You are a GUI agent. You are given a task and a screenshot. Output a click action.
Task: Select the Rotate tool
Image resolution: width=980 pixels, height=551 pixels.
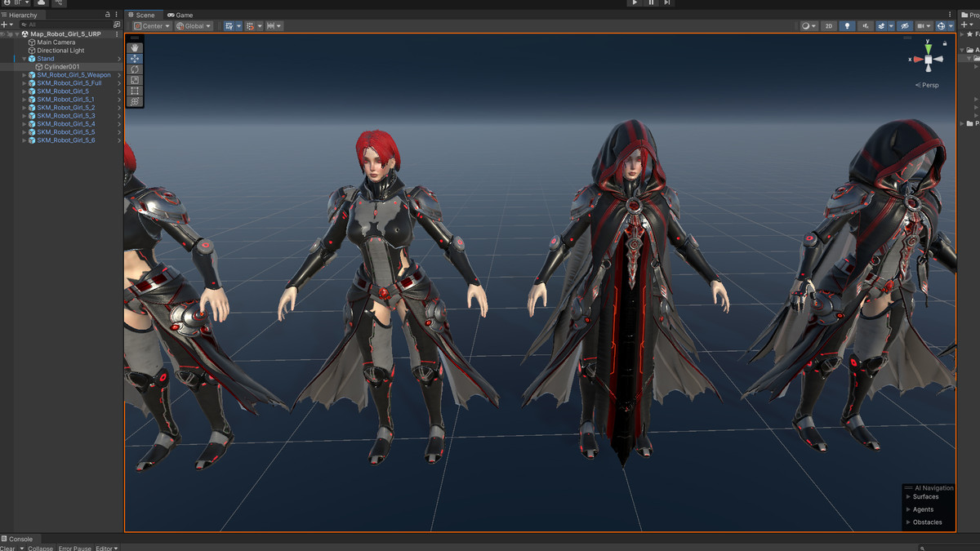135,69
